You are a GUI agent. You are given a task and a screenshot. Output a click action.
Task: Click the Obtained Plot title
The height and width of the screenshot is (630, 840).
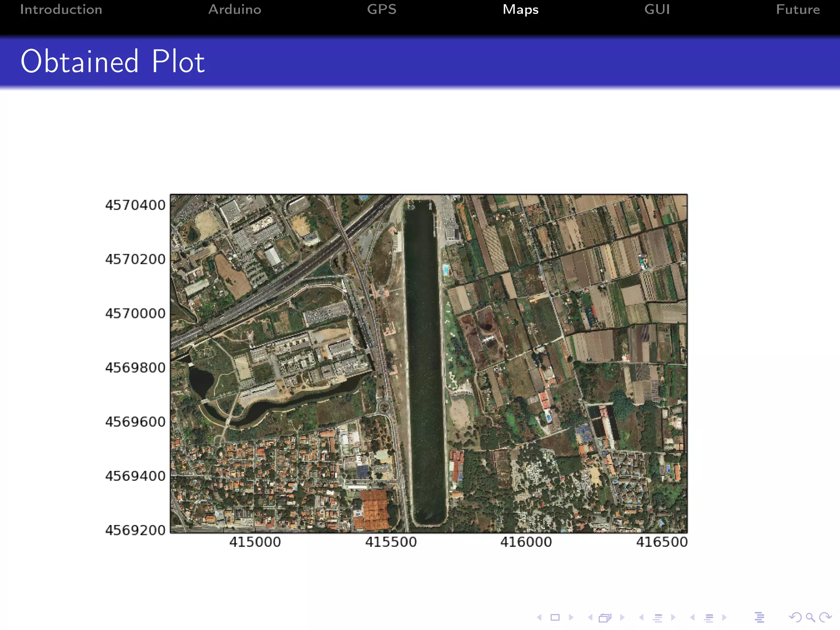113,62
